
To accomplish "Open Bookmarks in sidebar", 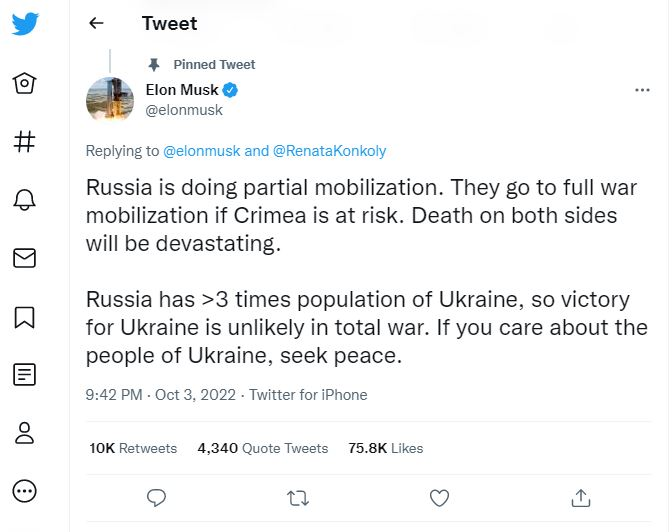I will click(25, 317).
